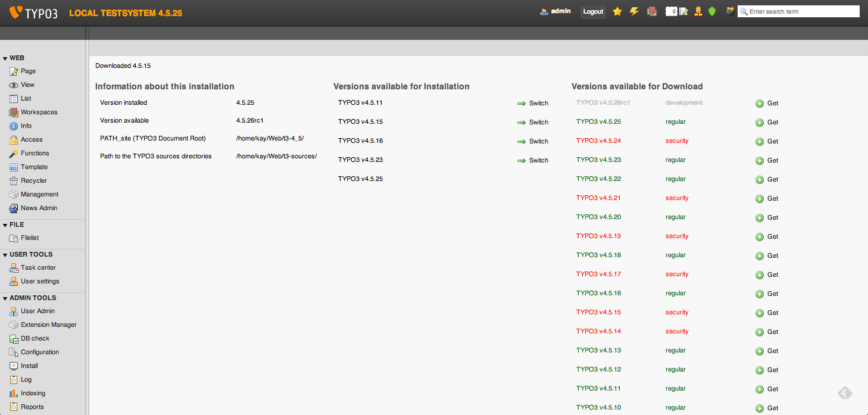Click the Template module icon
Image resolution: width=868 pixels, height=415 pixels.
14,167
